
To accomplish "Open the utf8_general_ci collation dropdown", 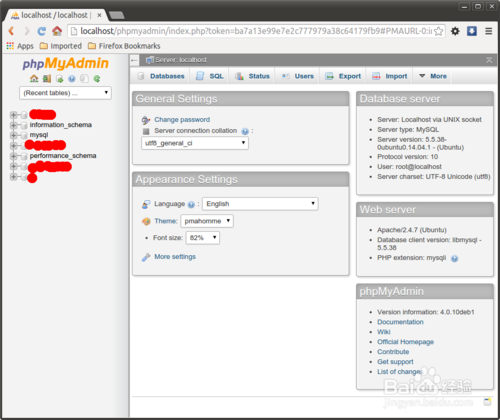I will (195, 143).
